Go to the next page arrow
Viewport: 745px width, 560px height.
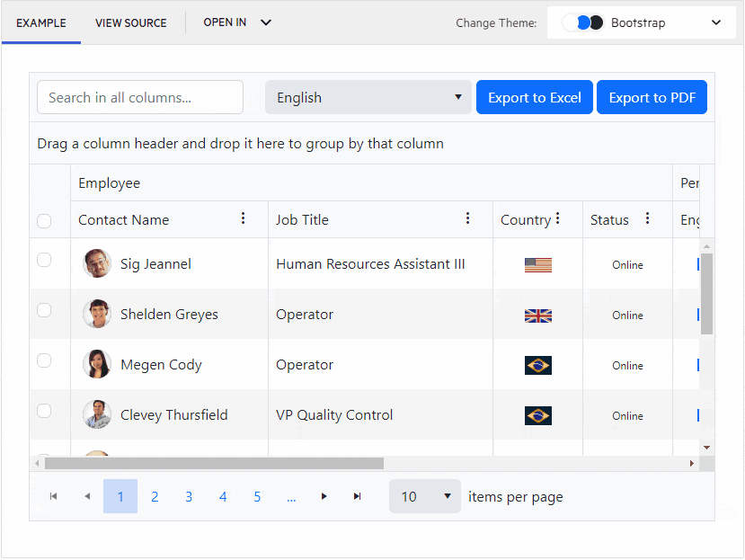[x=324, y=496]
